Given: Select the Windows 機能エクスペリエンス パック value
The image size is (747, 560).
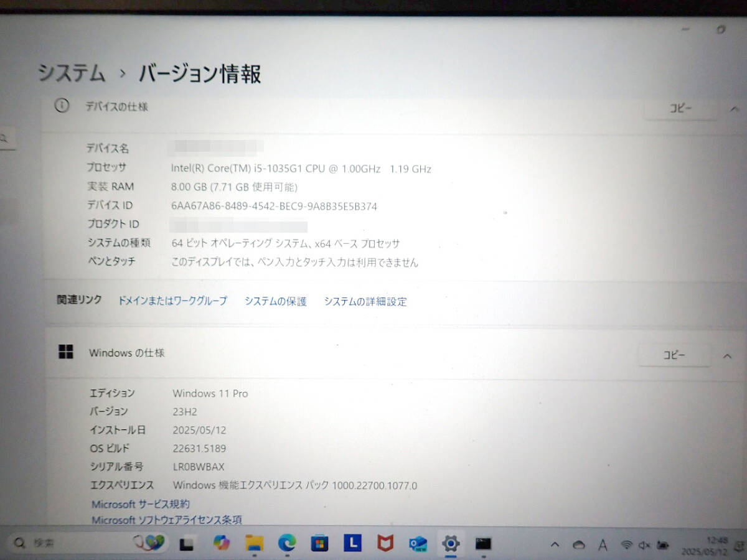Looking at the screenshot, I should 295,485.
